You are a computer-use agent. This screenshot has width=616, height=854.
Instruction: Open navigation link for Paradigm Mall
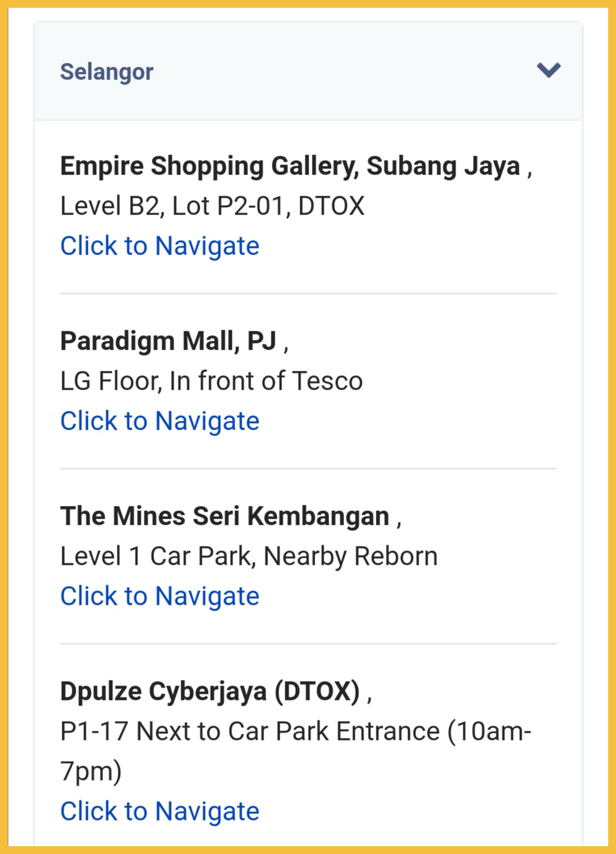[x=160, y=421]
